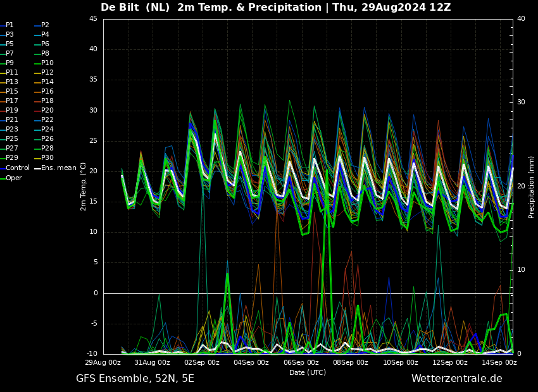Click the GFS Ensemble, 52N, 5E caption
This screenshot has height=392, width=538.
135,379
